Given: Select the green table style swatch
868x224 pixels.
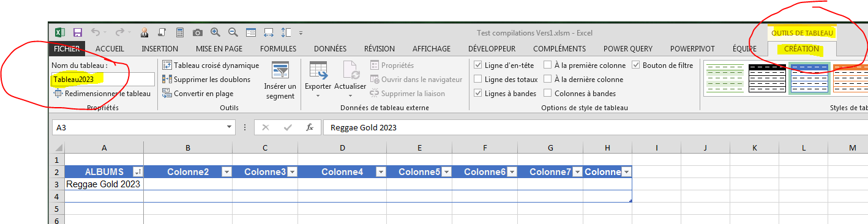Looking at the screenshot, I should click(x=724, y=78).
